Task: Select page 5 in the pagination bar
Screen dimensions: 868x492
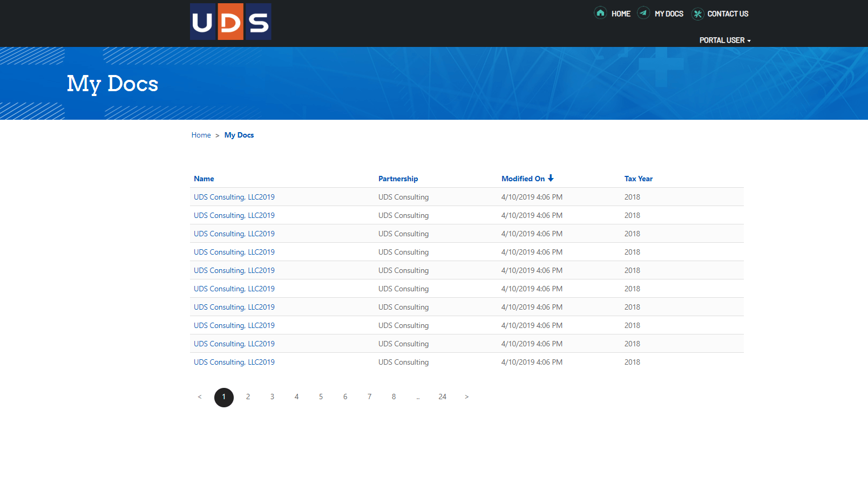Action: coord(321,397)
